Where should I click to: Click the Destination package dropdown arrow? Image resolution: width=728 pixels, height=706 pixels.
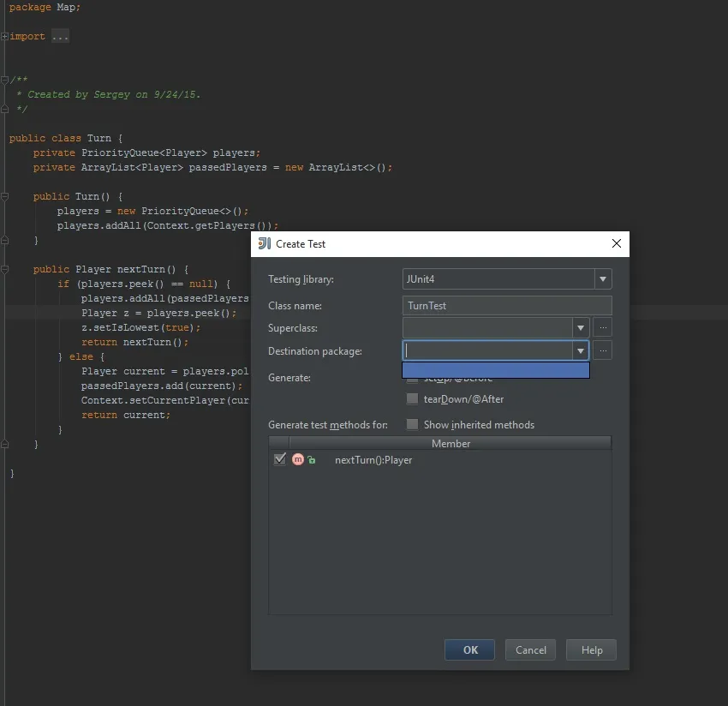click(581, 350)
